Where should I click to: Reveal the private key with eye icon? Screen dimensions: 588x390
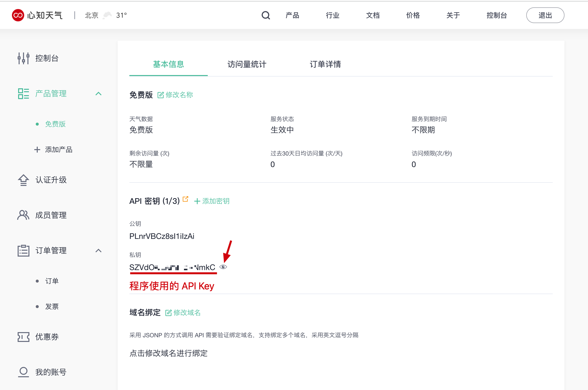223,267
